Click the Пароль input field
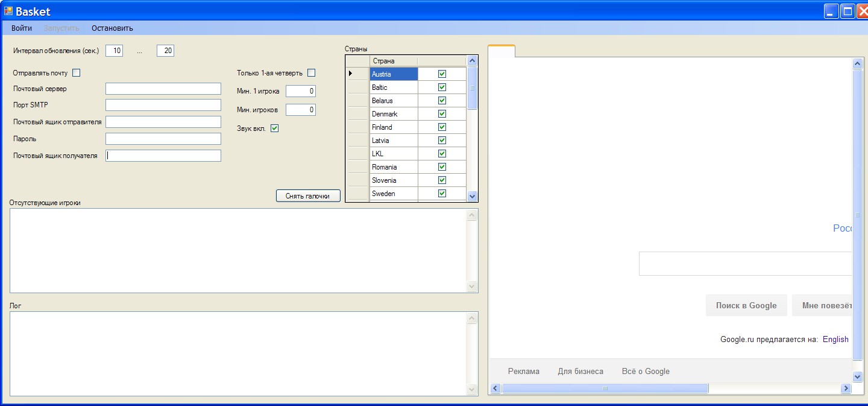 (x=163, y=139)
